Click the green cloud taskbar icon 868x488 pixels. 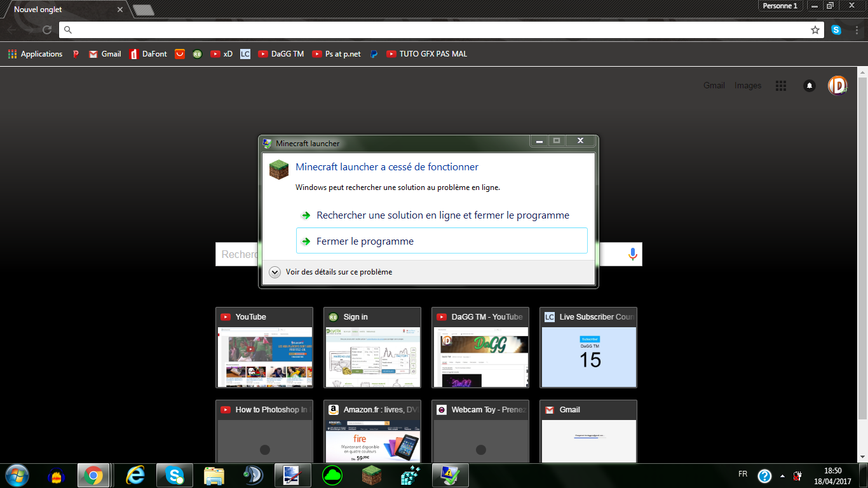(x=332, y=475)
